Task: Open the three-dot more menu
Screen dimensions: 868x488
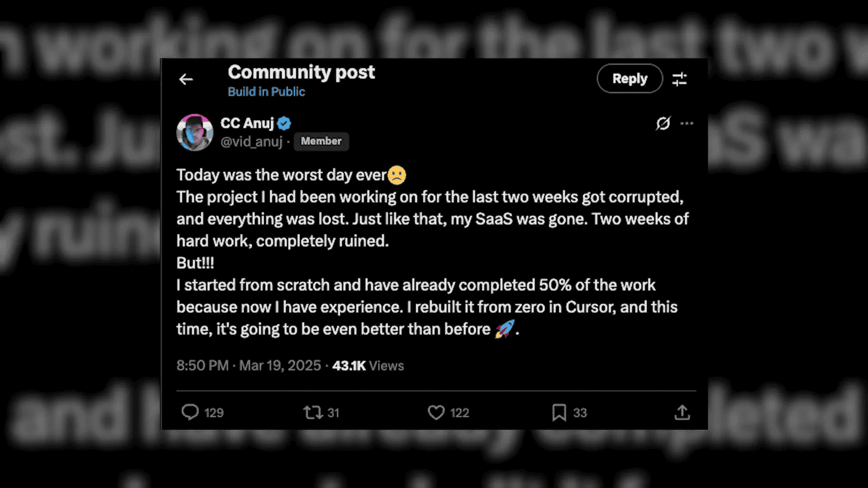Action: [x=687, y=124]
